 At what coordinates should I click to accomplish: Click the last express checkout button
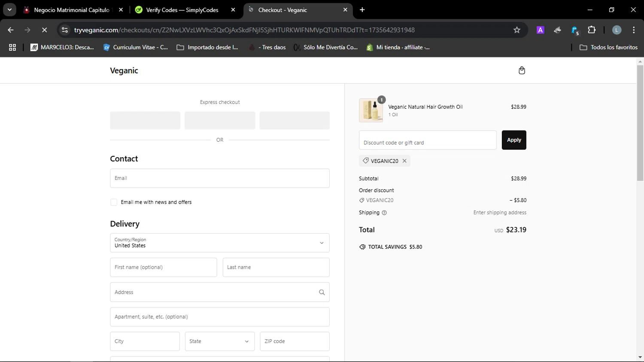295,121
